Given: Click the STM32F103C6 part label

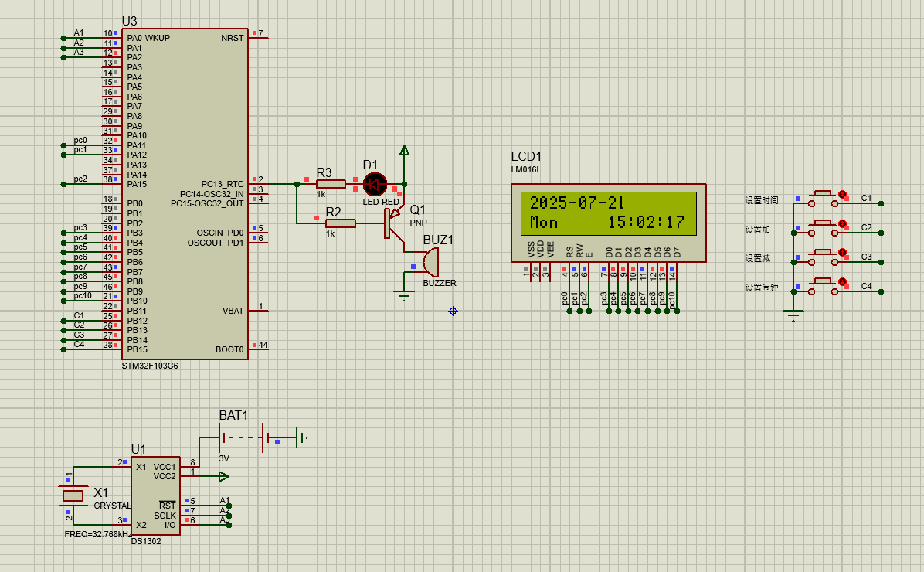Looking at the screenshot, I should [x=150, y=366].
